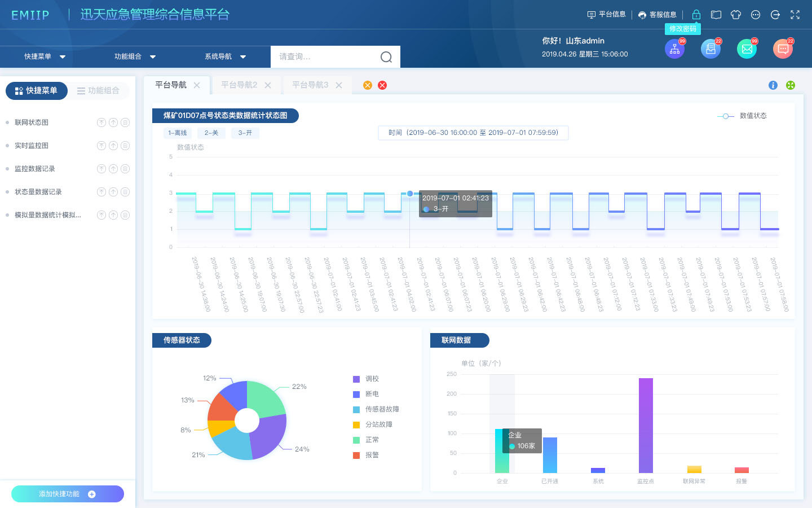Delete 联网状态图 shortcut icon
This screenshot has height=508, width=812.
pos(125,122)
